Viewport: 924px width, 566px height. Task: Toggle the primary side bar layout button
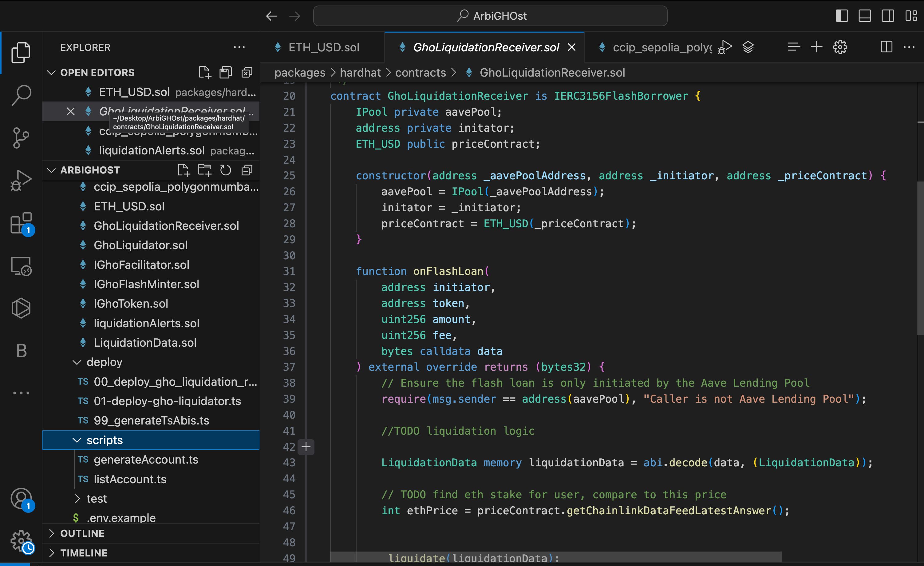point(842,16)
